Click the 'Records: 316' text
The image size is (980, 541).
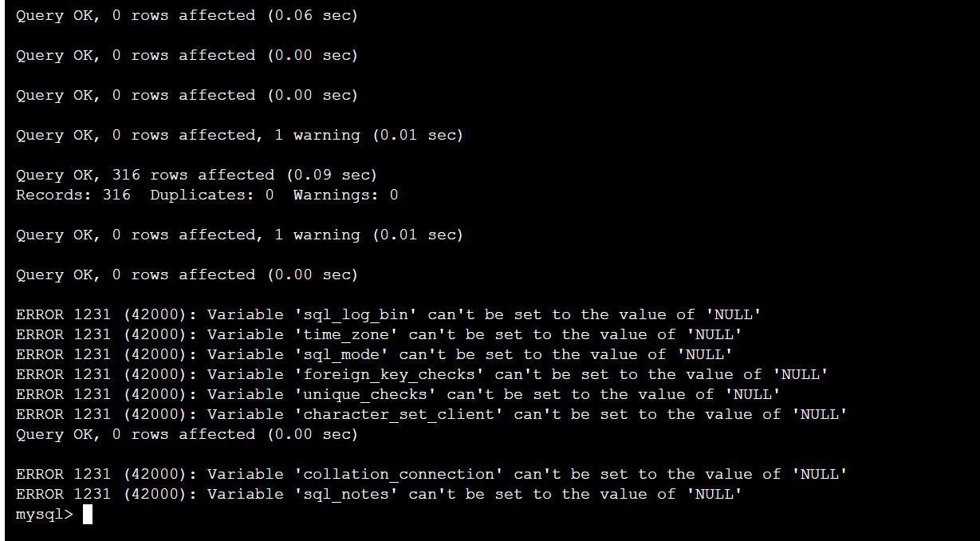coord(73,195)
